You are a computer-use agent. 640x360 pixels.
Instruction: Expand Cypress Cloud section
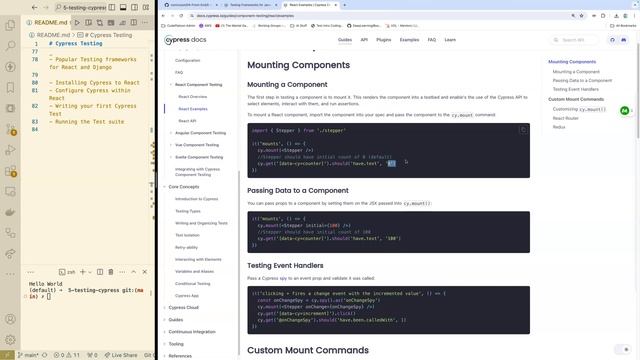click(164, 307)
